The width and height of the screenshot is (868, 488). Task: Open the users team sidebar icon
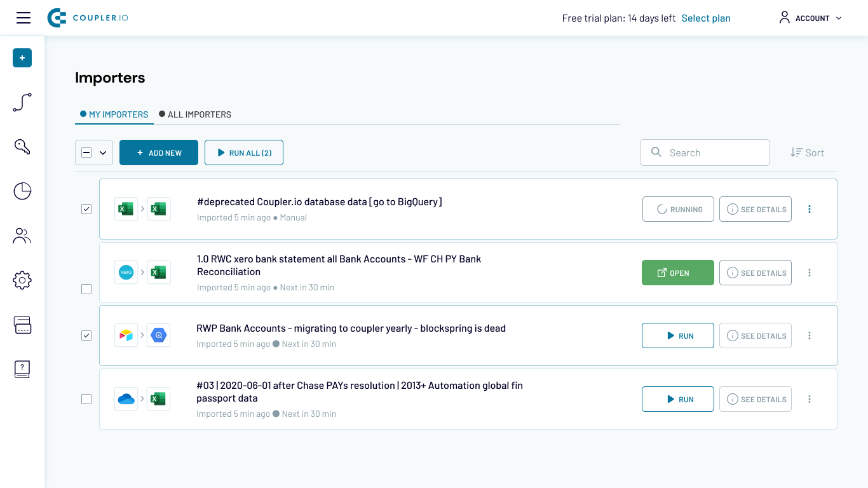coord(22,236)
